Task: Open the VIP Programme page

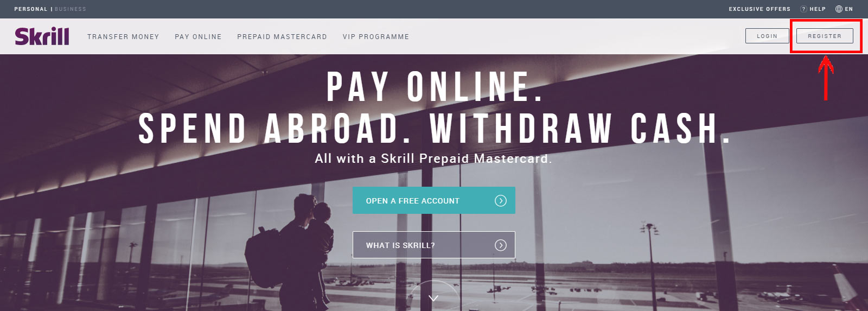Action: (x=376, y=37)
